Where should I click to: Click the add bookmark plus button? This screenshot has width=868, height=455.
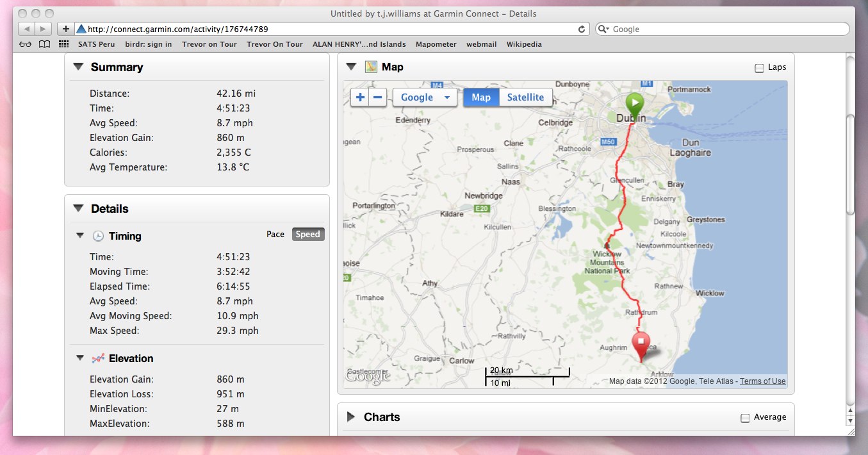click(65, 29)
